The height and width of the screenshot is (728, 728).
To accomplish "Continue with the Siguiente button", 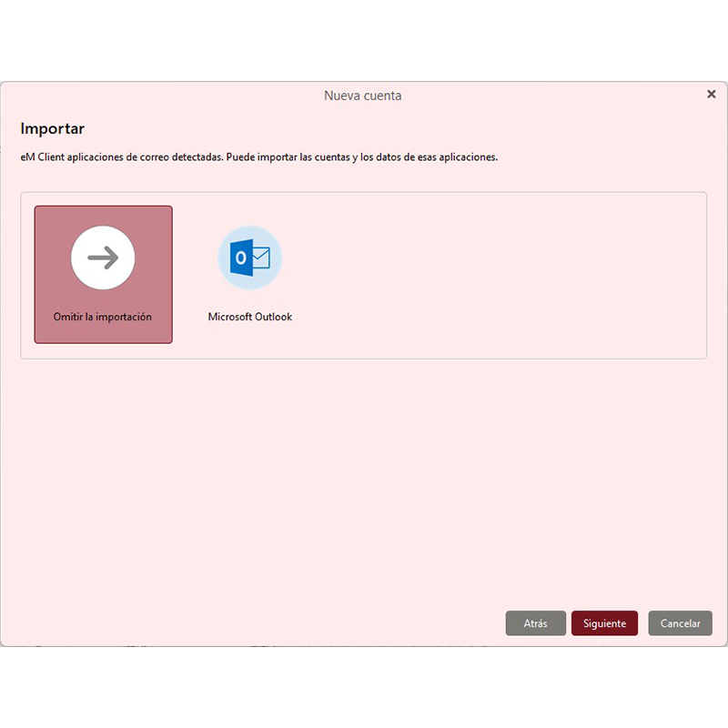I will tap(604, 623).
